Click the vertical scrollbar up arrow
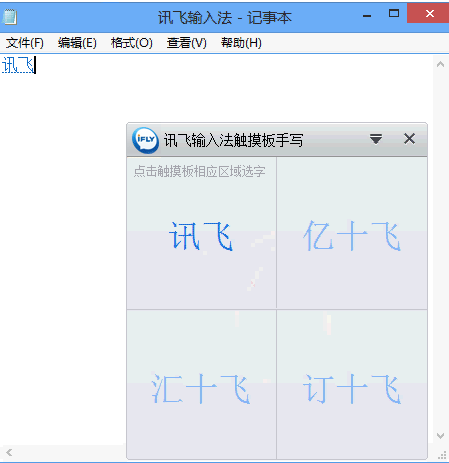The height and width of the screenshot is (463, 449). coord(440,64)
